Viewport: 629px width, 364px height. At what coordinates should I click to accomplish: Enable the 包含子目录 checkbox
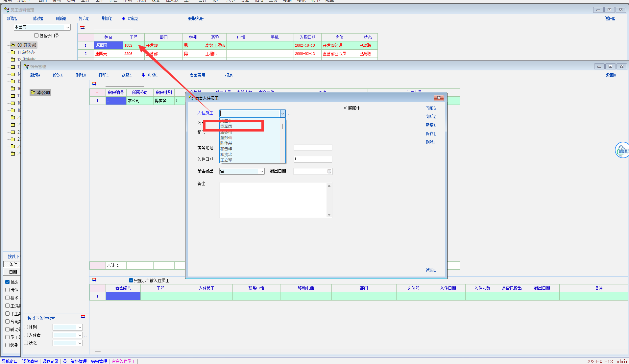click(x=36, y=36)
